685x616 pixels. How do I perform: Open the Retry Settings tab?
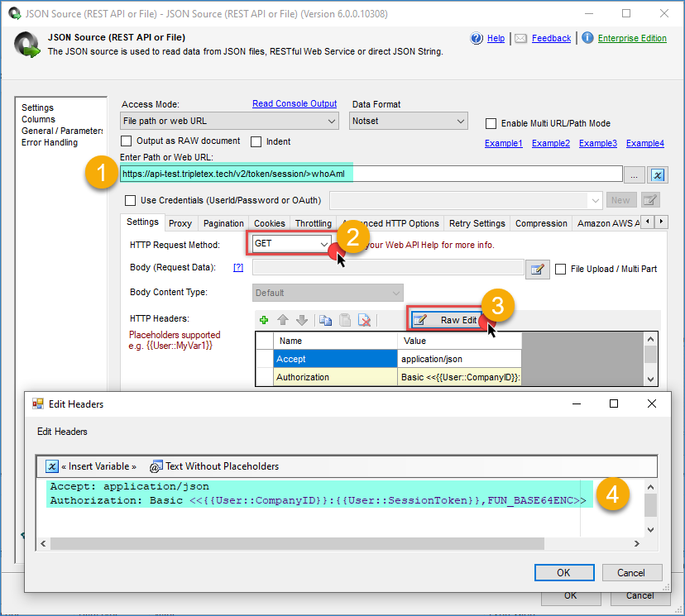point(477,223)
